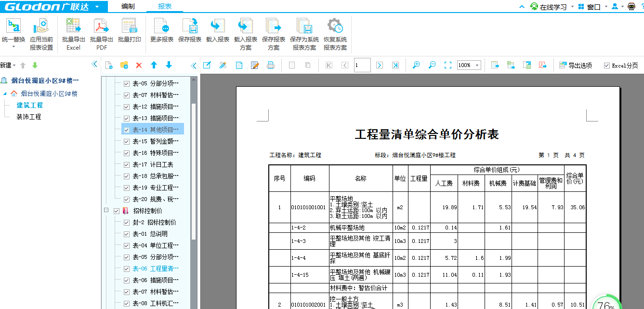This screenshot has height=309, width=644.
Task: Switch to the 编制 tab
Action: point(128,7)
